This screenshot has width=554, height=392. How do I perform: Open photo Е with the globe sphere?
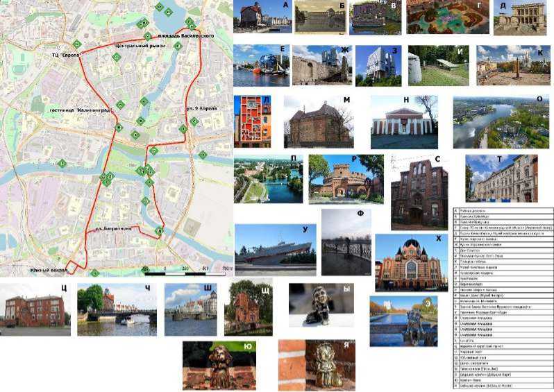coord(262,65)
